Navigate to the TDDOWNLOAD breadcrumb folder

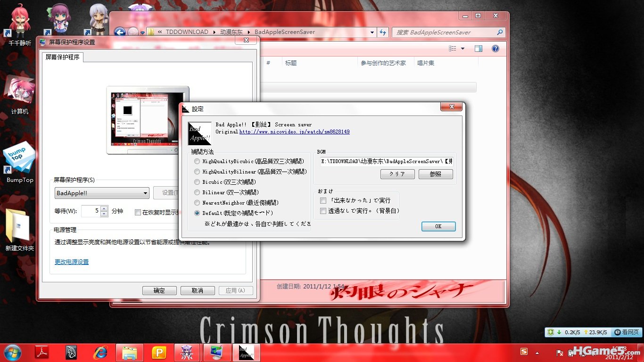coord(187,33)
